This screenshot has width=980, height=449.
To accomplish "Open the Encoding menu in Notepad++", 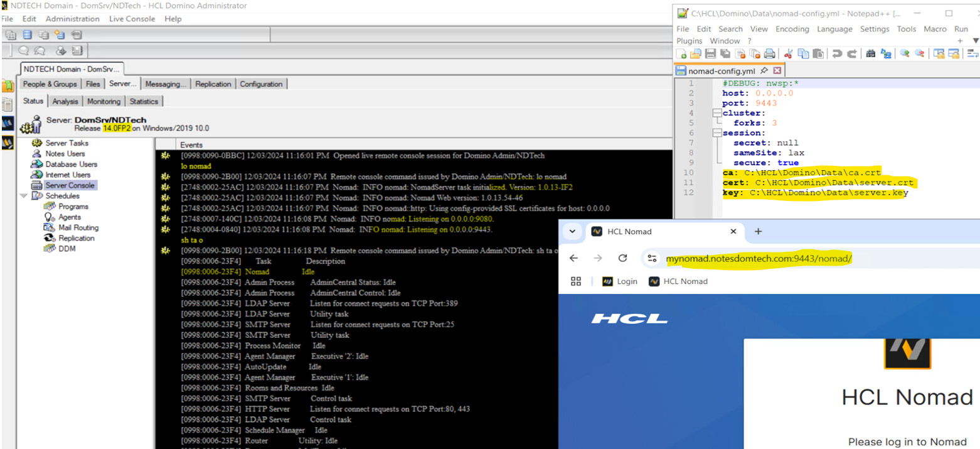I will (x=792, y=29).
